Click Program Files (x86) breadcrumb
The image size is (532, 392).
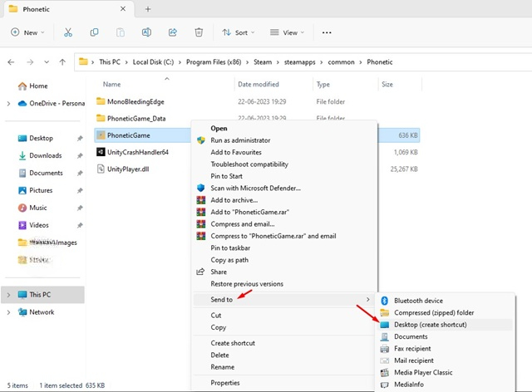[x=214, y=62]
